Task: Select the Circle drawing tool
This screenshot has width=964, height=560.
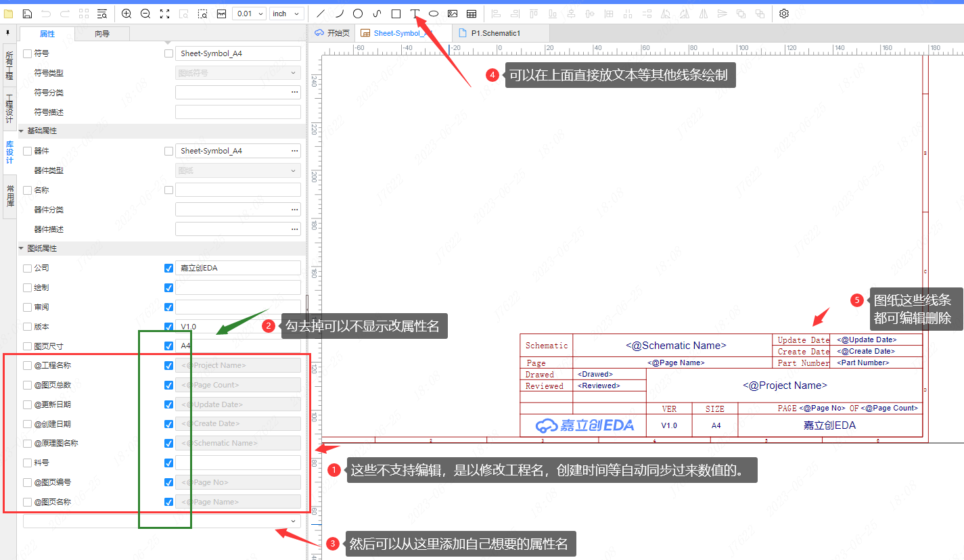Action: (359, 13)
